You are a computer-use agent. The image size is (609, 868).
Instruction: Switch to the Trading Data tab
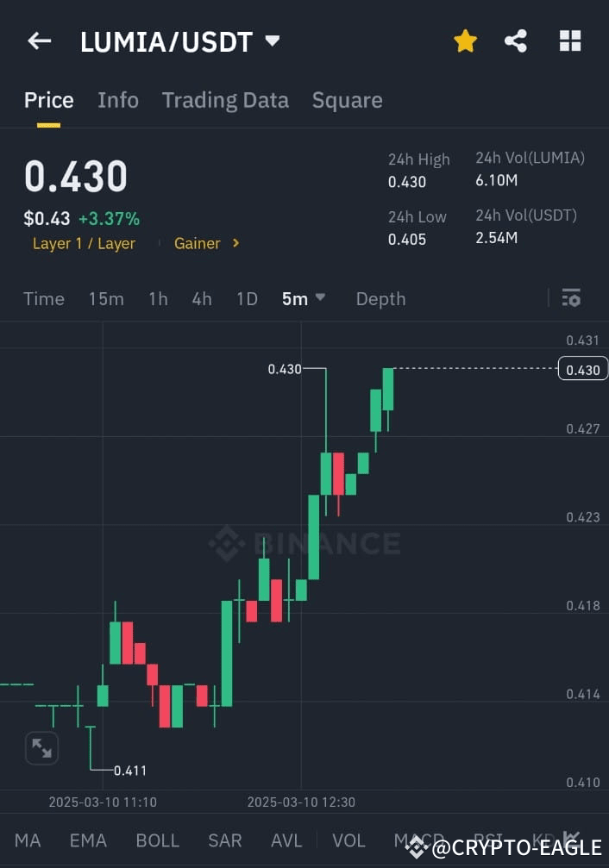pos(225,100)
